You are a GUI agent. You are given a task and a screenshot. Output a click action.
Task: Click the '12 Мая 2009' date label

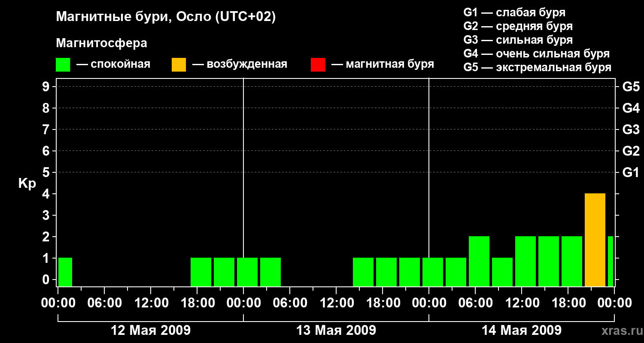coord(151,330)
